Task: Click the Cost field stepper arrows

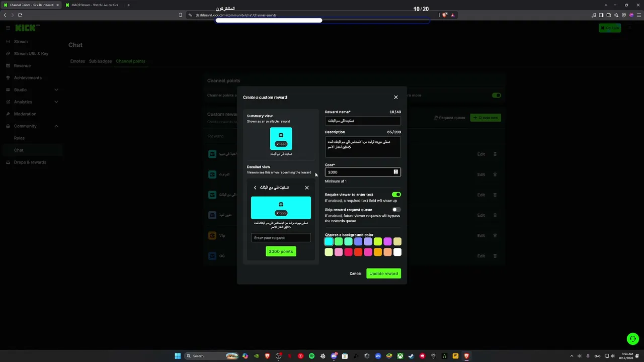Action: point(395,172)
